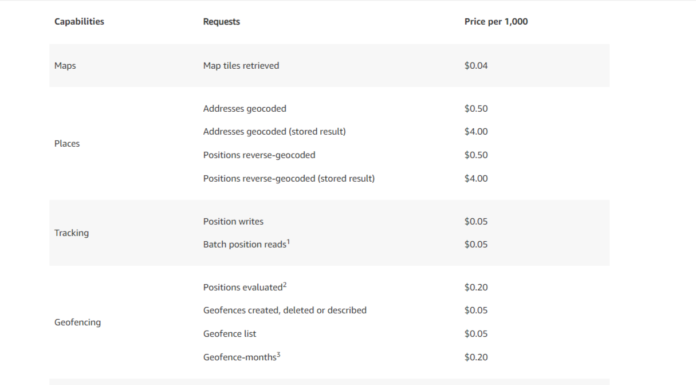Open footnote 3 on Geofence-months
This screenshot has height=385, width=696.
(x=279, y=354)
